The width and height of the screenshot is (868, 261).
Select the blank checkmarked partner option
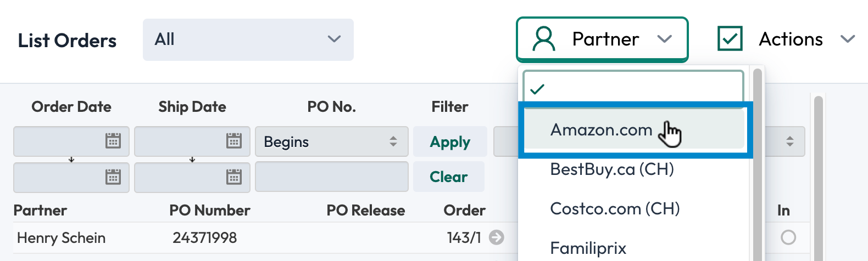pos(633,88)
